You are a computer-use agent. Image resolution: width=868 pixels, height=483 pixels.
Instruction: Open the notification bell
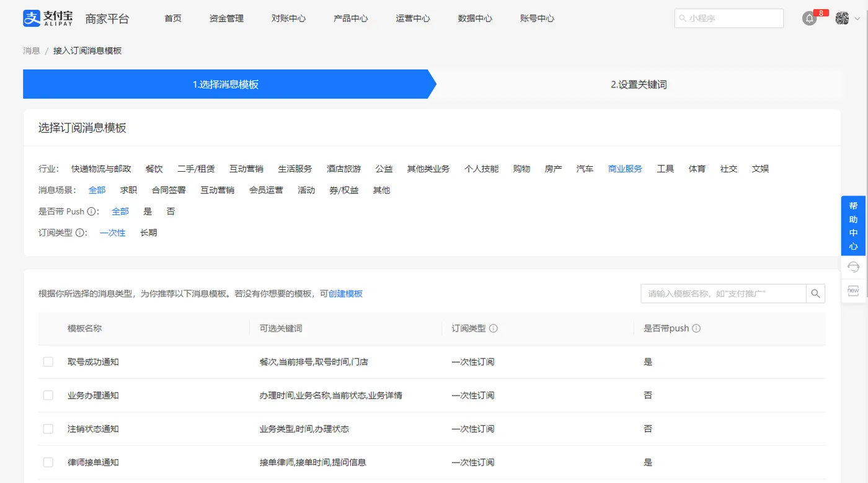pyautogui.click(x=810, y=19)
